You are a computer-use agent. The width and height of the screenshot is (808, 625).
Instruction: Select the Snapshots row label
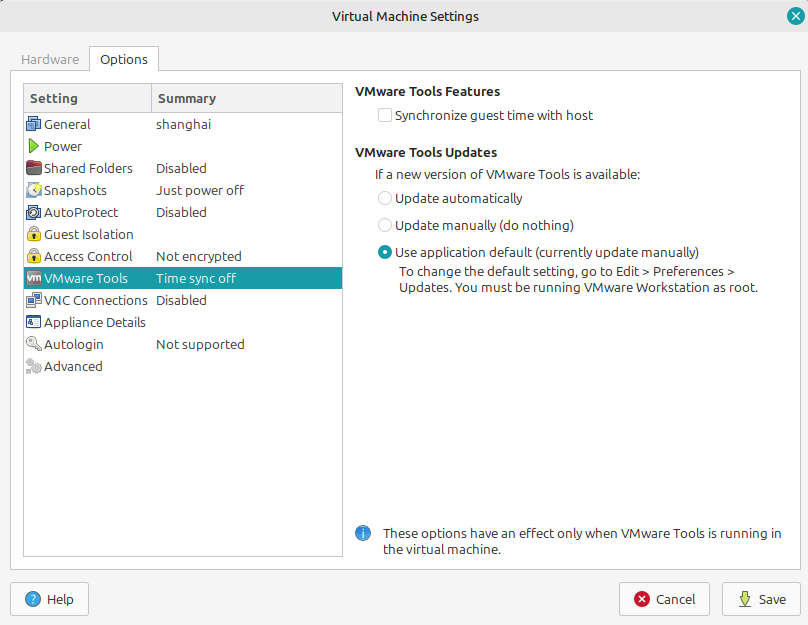75,190
